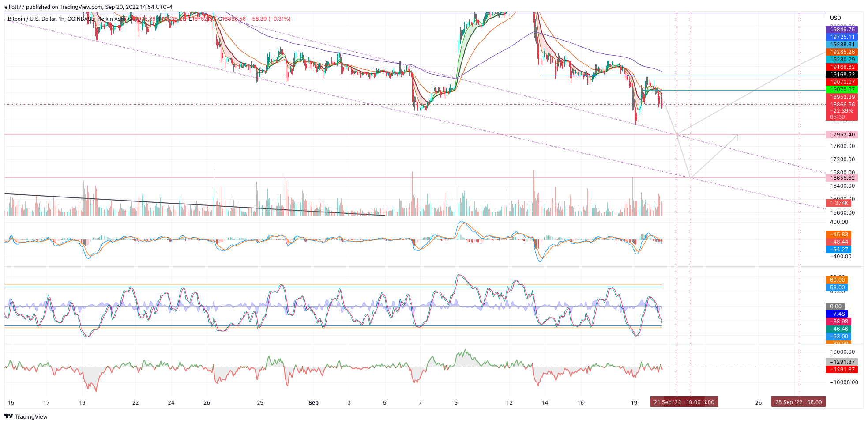Click the '28 Sep '22 06:00' time marker
The width and height of the screenshot is (868, 424).
tap(798, 402)
